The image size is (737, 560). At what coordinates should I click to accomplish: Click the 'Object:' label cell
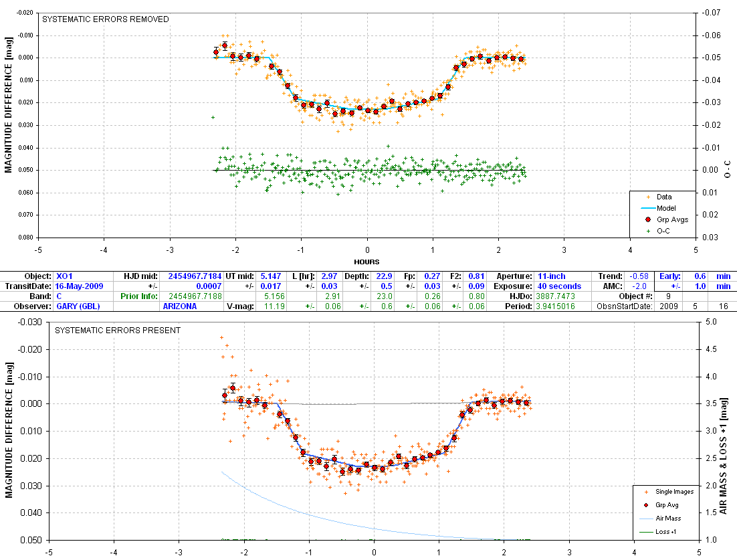[37, 276]
